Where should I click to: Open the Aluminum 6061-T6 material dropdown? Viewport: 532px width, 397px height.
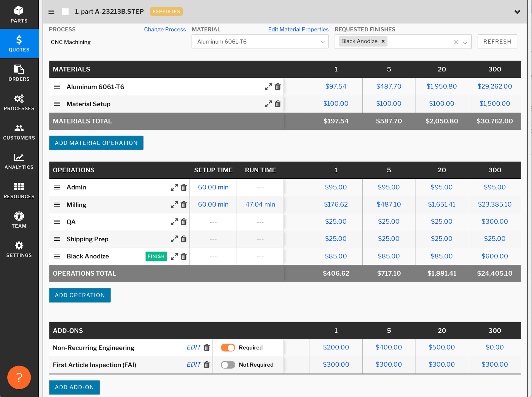(322, 42)
